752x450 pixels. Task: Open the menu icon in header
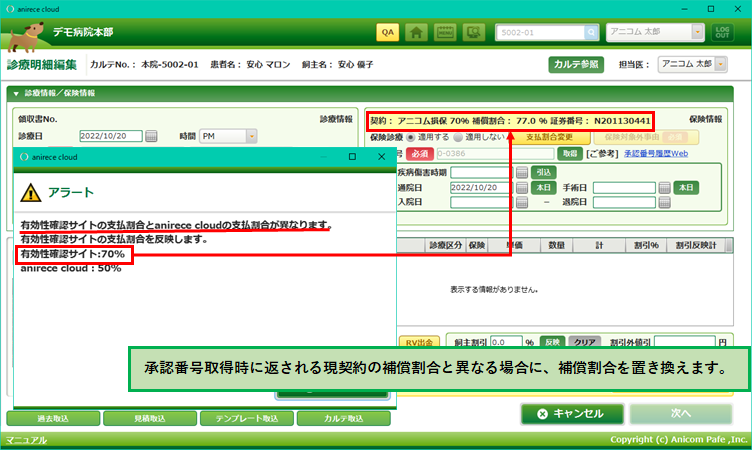(x=445, y=32)
